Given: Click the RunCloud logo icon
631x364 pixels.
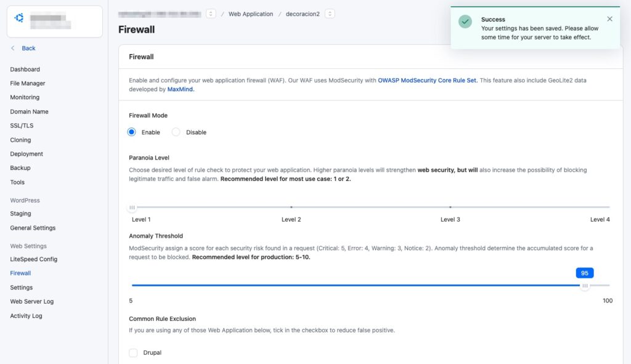Looking at the screenshot, I should pos(19,18).
